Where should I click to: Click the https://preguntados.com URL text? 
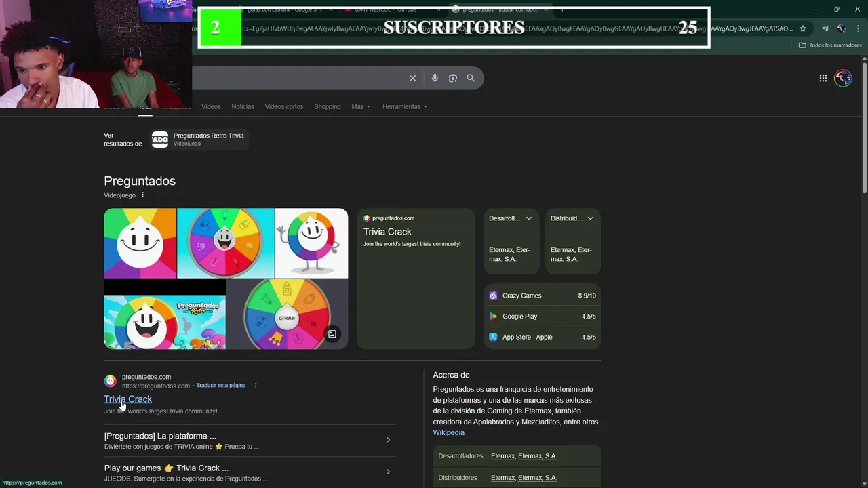(156, 386)
